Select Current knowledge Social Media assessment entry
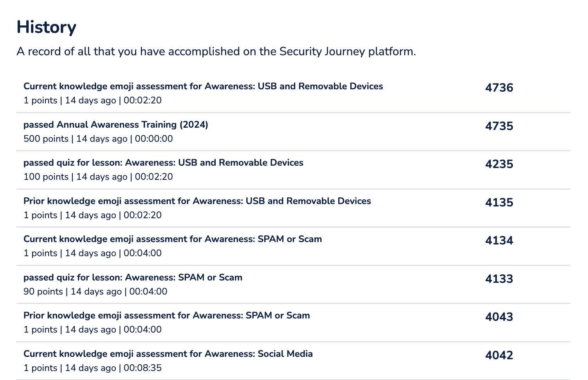The width and height of the screenshot is (588, 380). (168, 354)
